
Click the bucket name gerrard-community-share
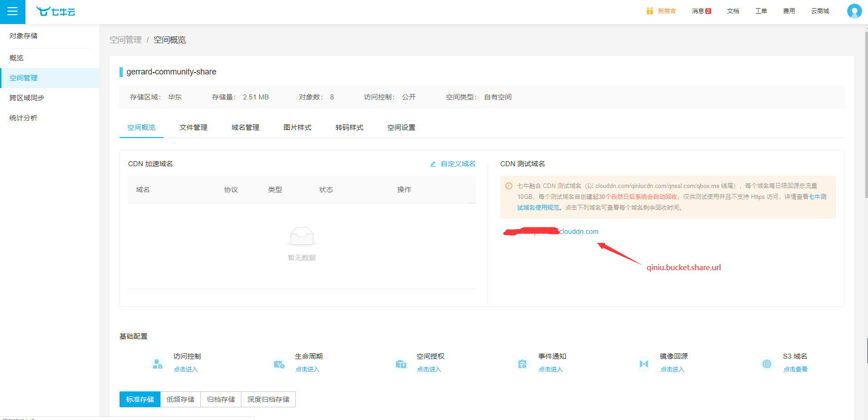click(171, 72)
